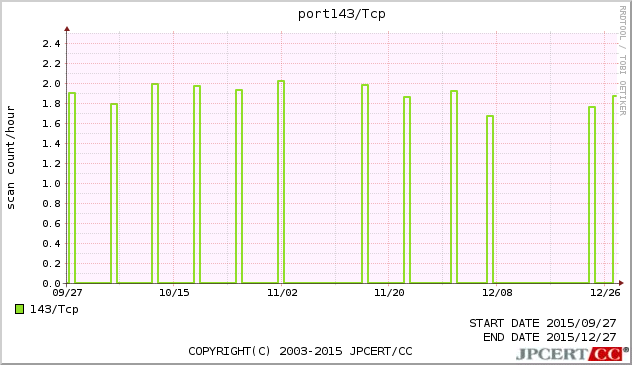
Task: Click the 09/27 x-axis date label
Action: point(67,292)
